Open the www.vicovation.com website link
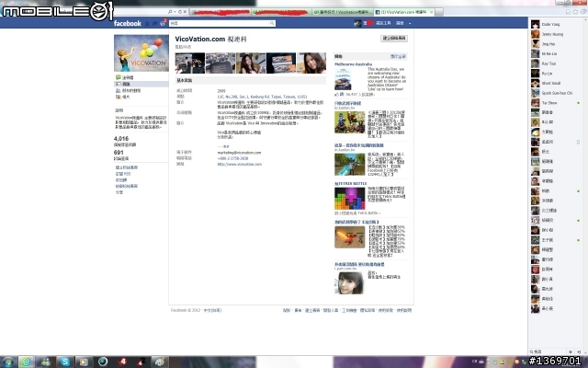The width and height of the screenshot is (588, 368). pos(240,164)
